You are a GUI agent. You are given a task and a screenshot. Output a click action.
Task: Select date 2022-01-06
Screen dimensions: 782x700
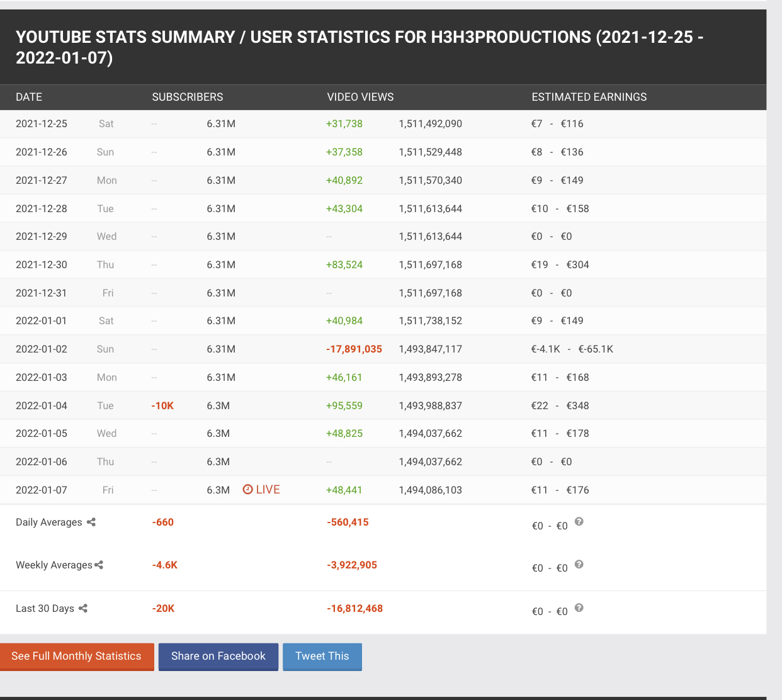coord(42,462)
